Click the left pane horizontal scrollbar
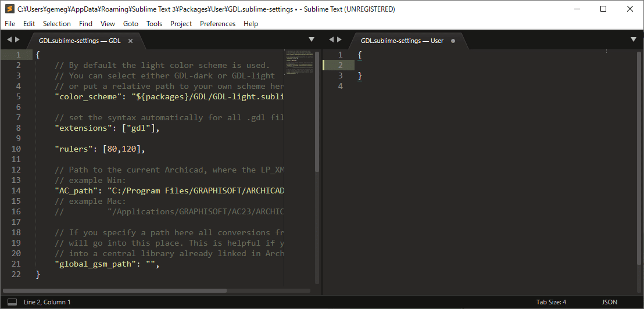 pyautogui.click(x=115, y=290)
